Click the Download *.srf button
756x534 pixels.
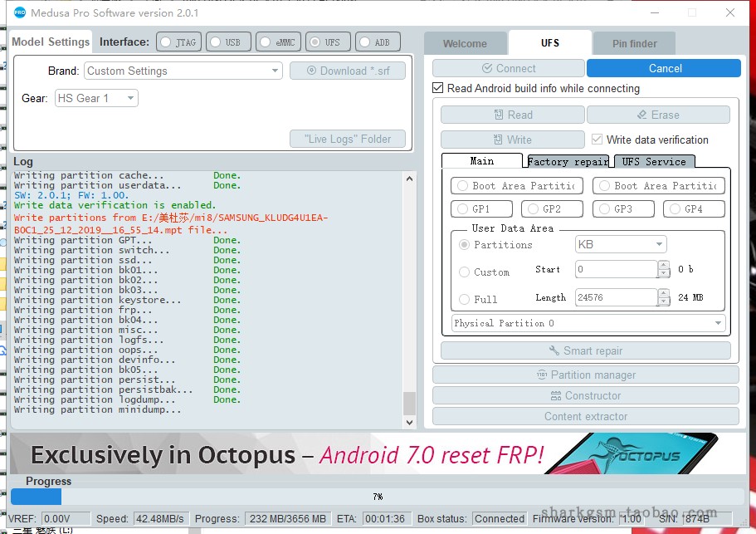[x=348, y=71]
